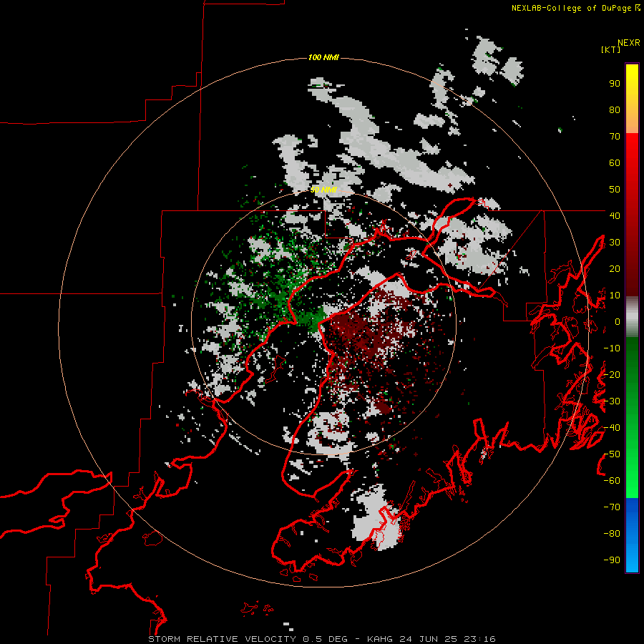Click the 24 JUN 25 date in the caption
Viewport: 644px width, 644px height.
[x=429, y=639]
